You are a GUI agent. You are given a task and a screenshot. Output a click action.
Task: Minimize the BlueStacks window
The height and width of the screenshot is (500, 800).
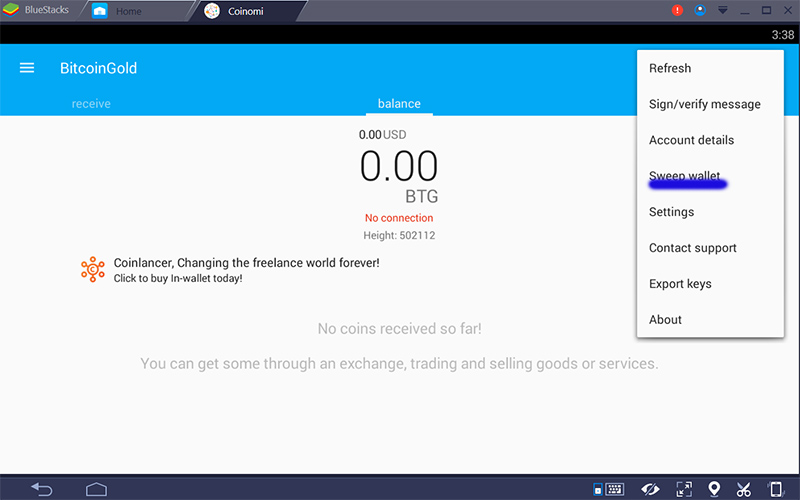click(745, 11)
